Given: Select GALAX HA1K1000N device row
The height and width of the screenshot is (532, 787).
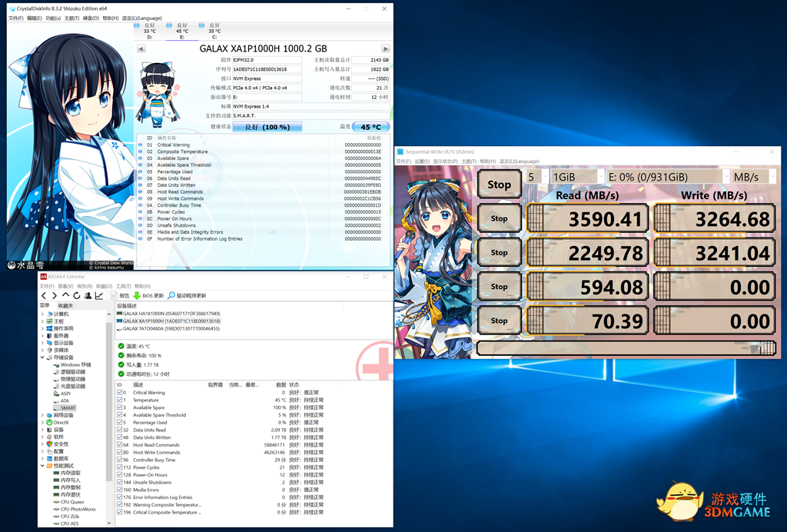Looking at the screenshot, I should [x=168, y=314].
